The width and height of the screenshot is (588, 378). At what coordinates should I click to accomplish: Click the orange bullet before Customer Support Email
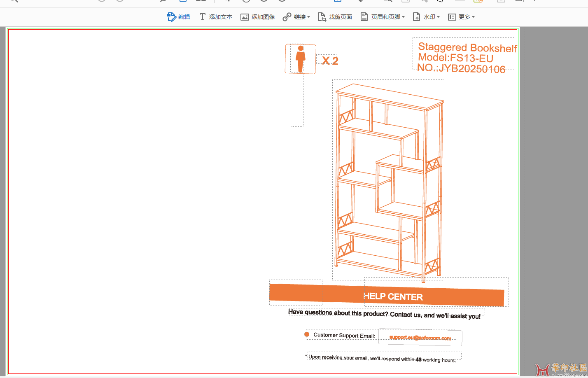pos(307,334)
